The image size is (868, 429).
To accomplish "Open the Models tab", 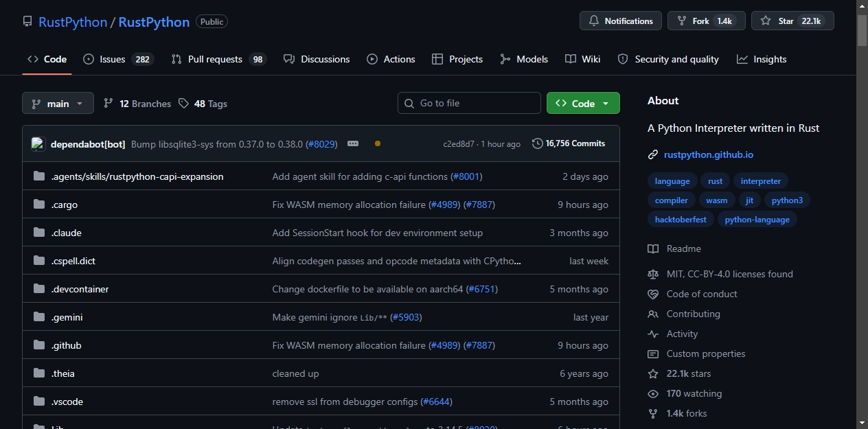I will pyautogui.click(x=524, y=59).
